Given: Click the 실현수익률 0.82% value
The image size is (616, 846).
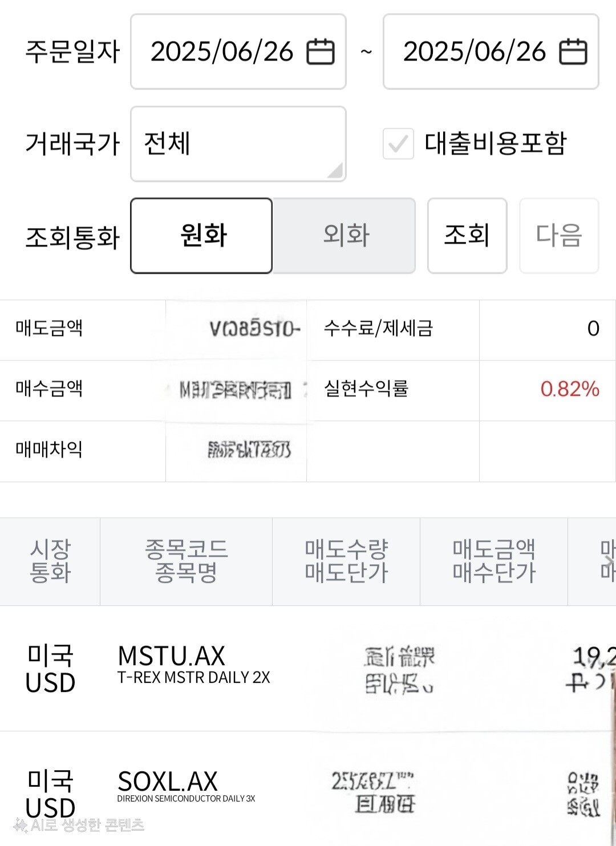Looking at the screenshot, I should pos(569,390).
